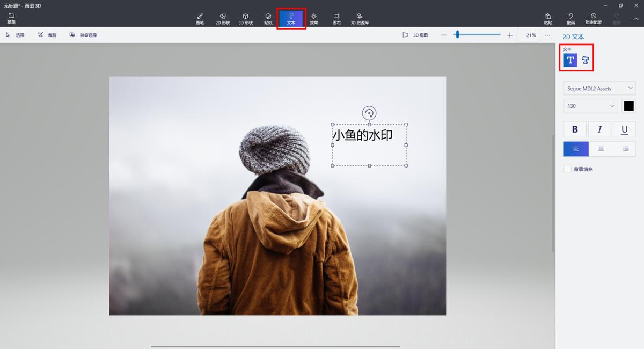644x349 pixels.
Task: Expand the Segoe MDL2 Assets font dropdown
Action: 599,89
